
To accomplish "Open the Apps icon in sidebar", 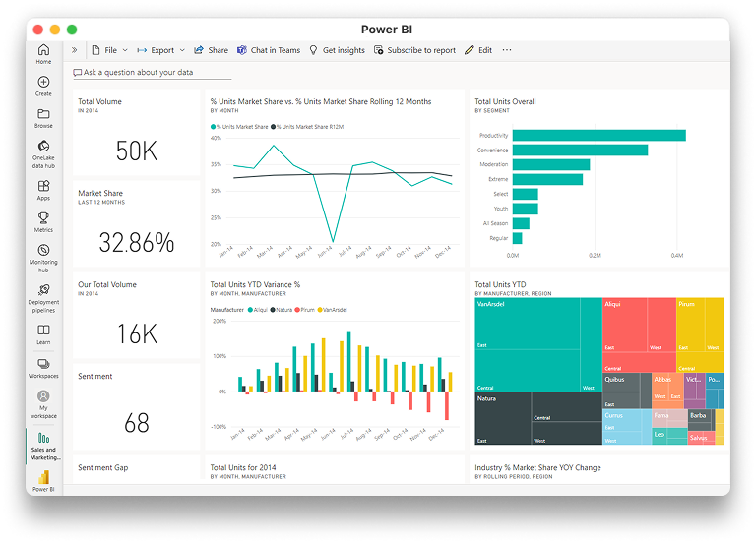I will click(43, 186).
